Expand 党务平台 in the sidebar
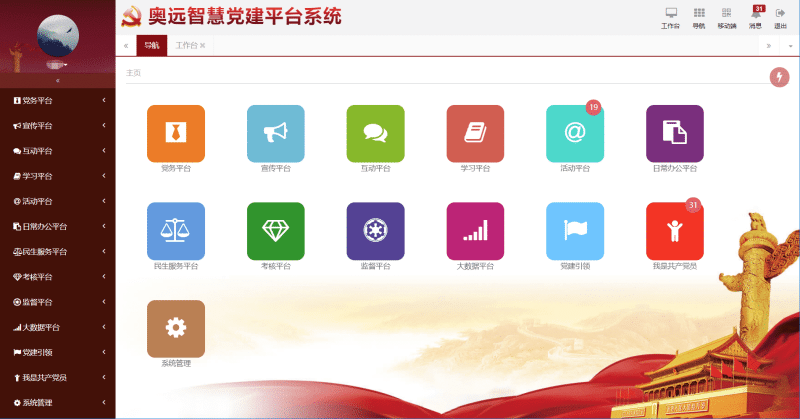 58,101
